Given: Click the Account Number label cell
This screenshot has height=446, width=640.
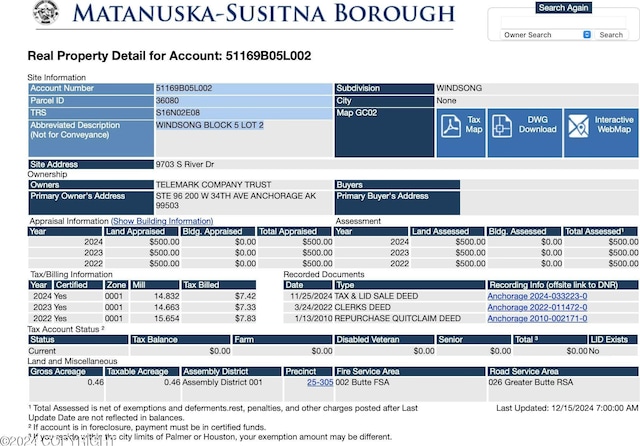Looking at the screenshot, I should pos(91,89).
